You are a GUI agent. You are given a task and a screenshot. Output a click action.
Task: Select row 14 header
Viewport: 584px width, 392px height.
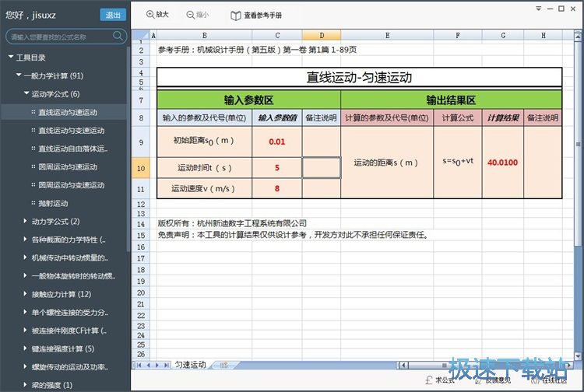point(141,224)
